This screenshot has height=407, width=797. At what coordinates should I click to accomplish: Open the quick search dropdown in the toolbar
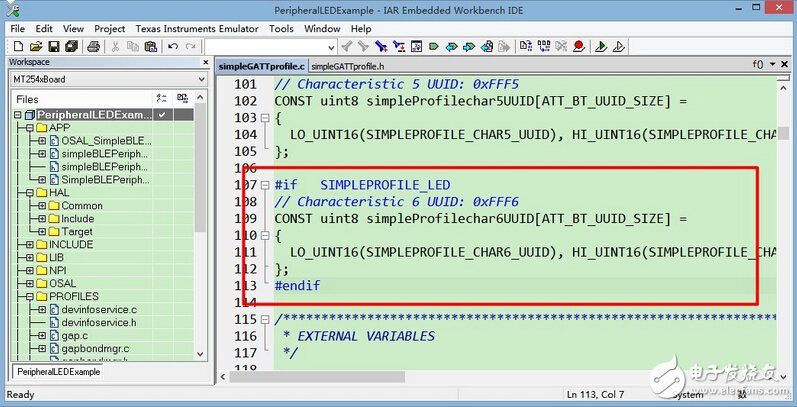pyautogui.click(x=331, y=47)
